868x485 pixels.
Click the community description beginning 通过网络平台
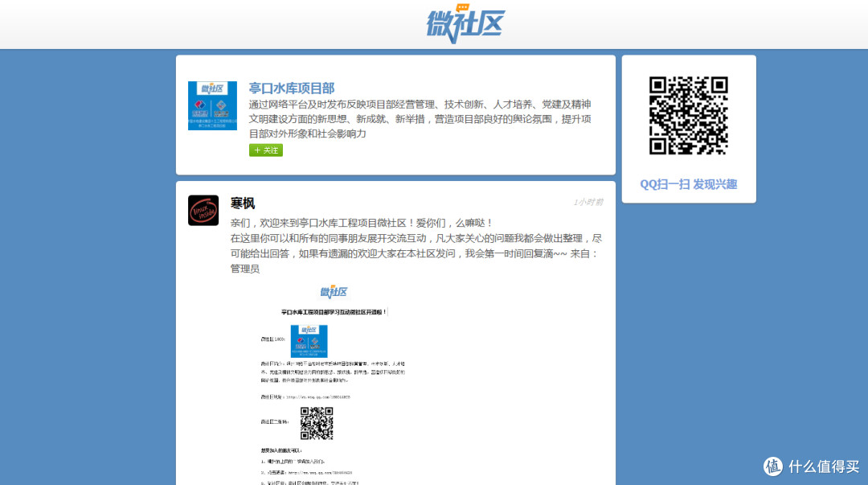(420, 118)
